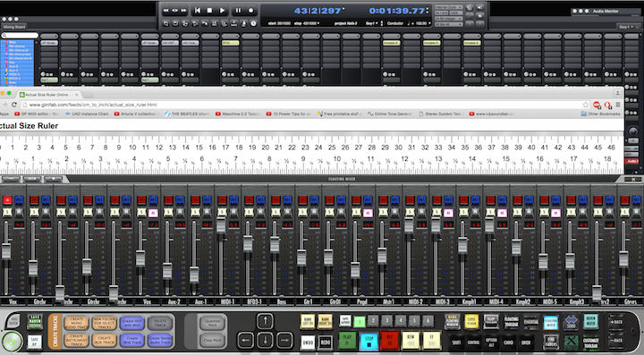Click the right arrow navigation key
The image size is (644, 355).
[284, 340]
